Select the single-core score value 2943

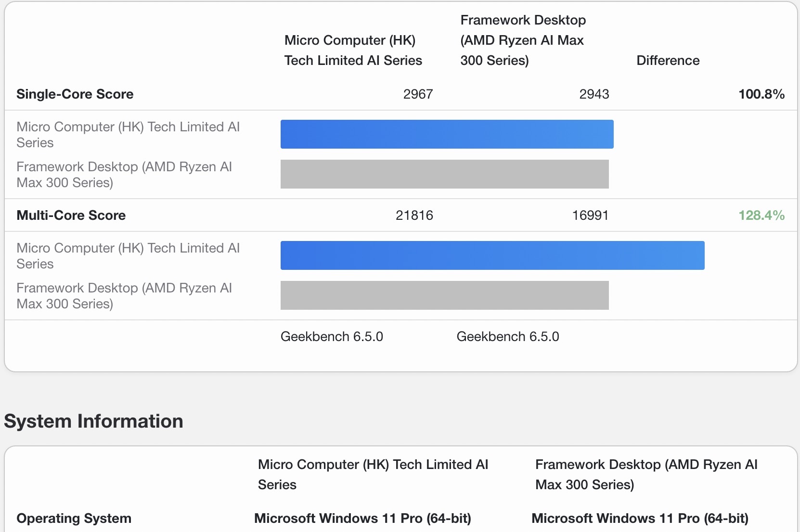594,94
